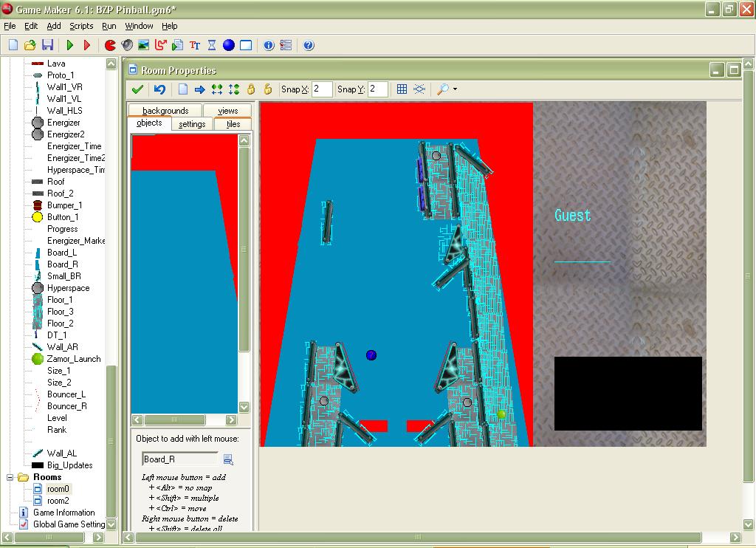Run game in debug mode red arrow
This screenshot has height=548, width=756.
87,45
